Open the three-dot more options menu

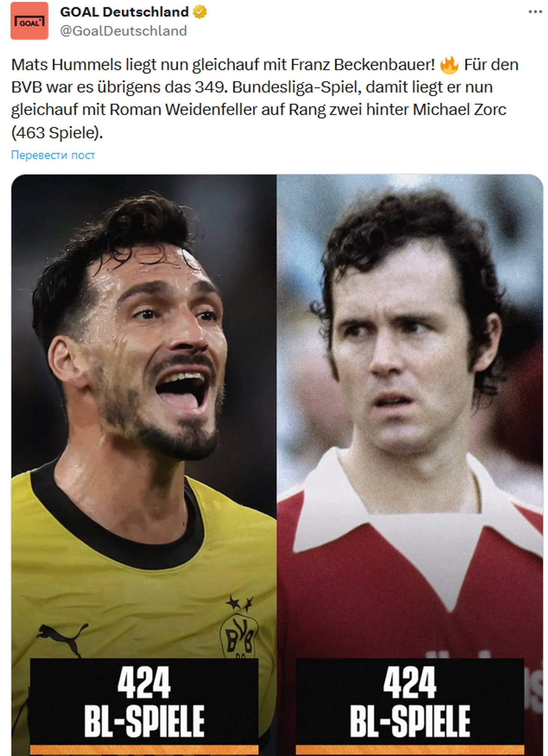(x=535, y=12)
